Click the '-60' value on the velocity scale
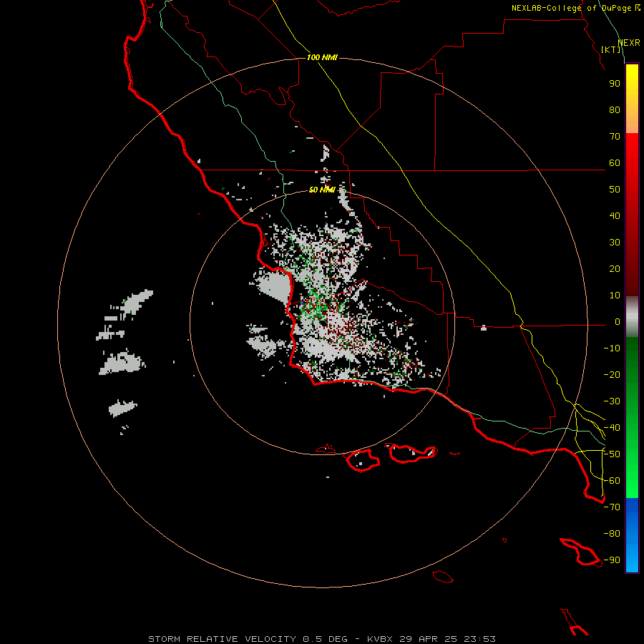Screen dimensions: 644x644 pyautogui.click(x=612, y=481)
